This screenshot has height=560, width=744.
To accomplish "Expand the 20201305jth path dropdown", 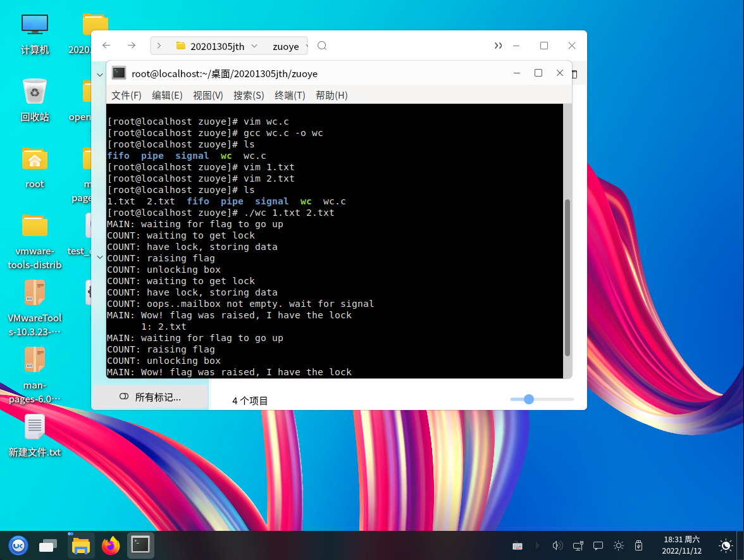I will 254,46.
